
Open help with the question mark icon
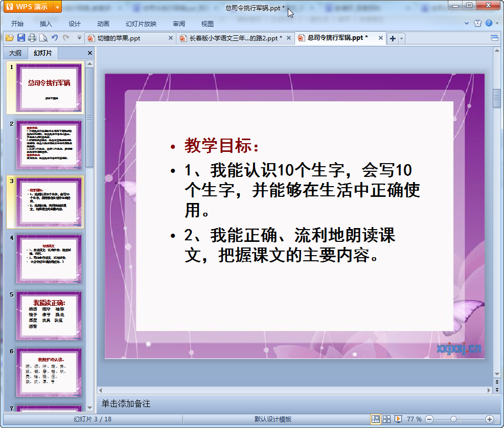click(x=489, y=23)
